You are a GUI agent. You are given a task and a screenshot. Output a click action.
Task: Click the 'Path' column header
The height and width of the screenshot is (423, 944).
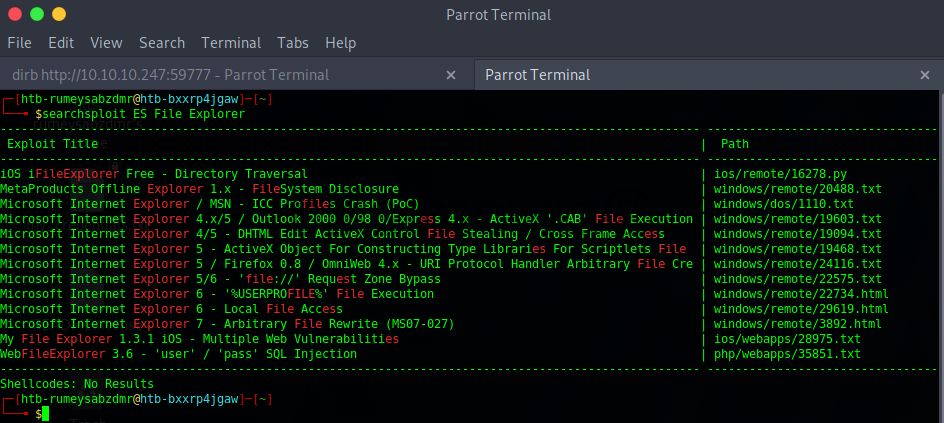735,144
